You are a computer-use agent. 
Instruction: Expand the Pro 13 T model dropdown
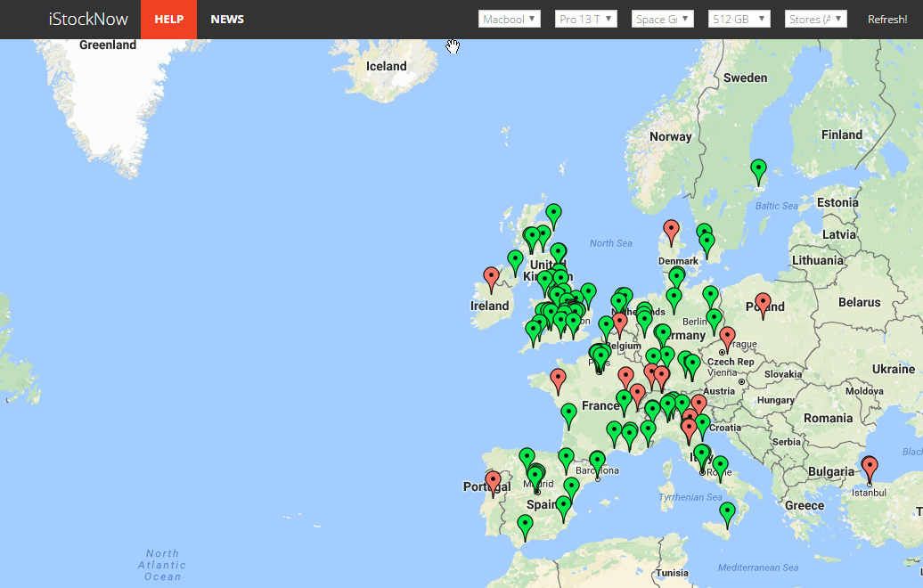click(585, 19)
